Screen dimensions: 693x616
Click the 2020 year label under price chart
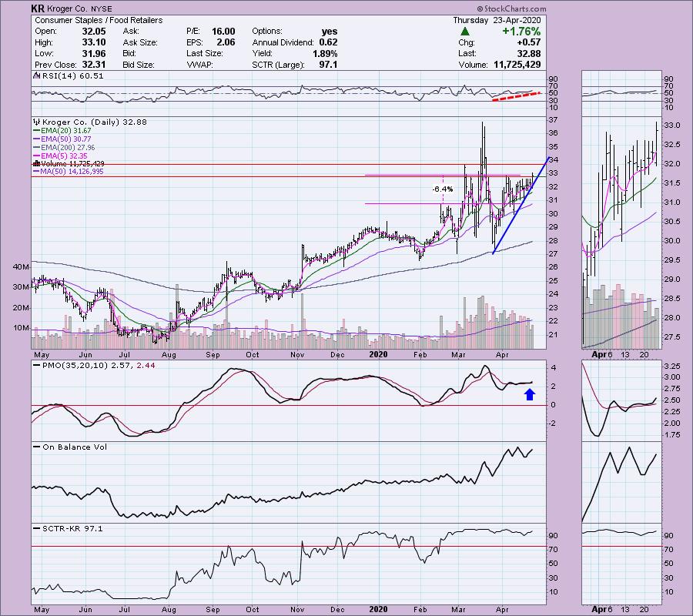(x=378, y=354)
